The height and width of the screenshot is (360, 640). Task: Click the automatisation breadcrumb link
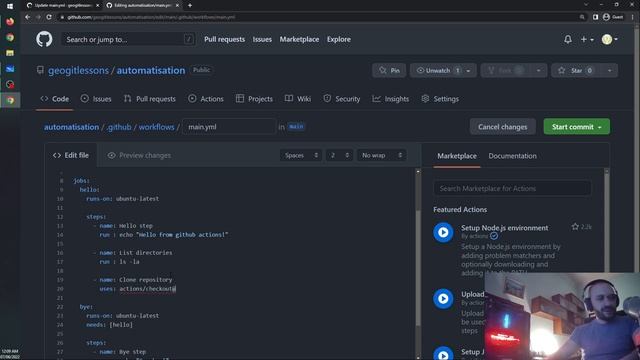tap(71, 127)
